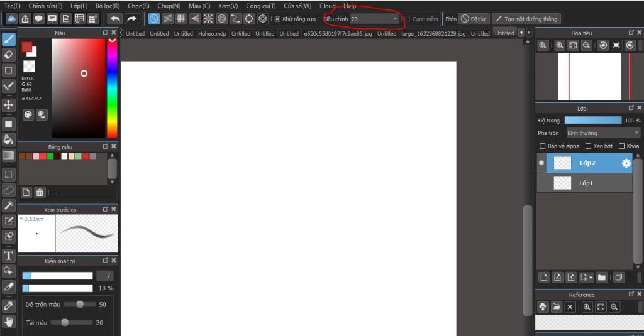Open add-special-layer dropdown arrow
This screenshot has width=644, height=336.
pos(591,278)
